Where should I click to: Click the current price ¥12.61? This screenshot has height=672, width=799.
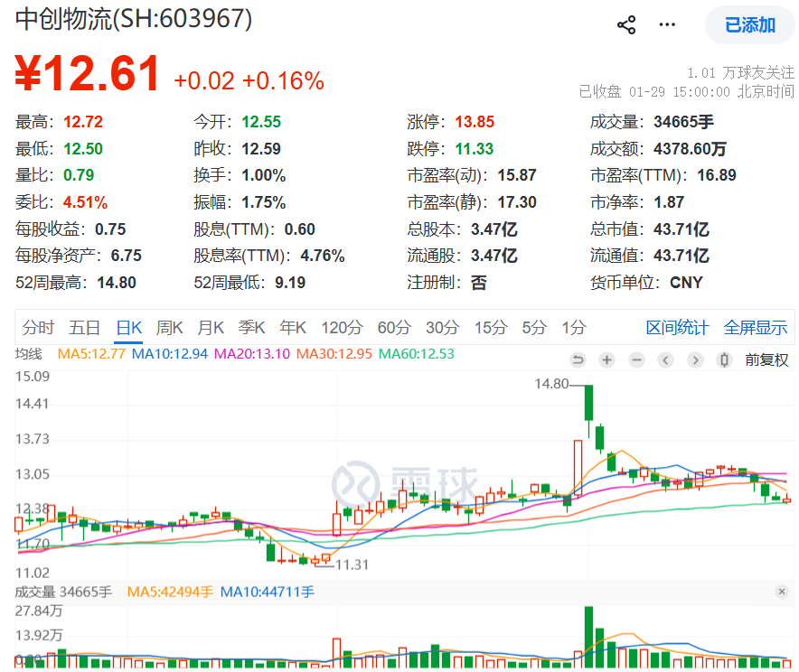click(x=87, y=74)
